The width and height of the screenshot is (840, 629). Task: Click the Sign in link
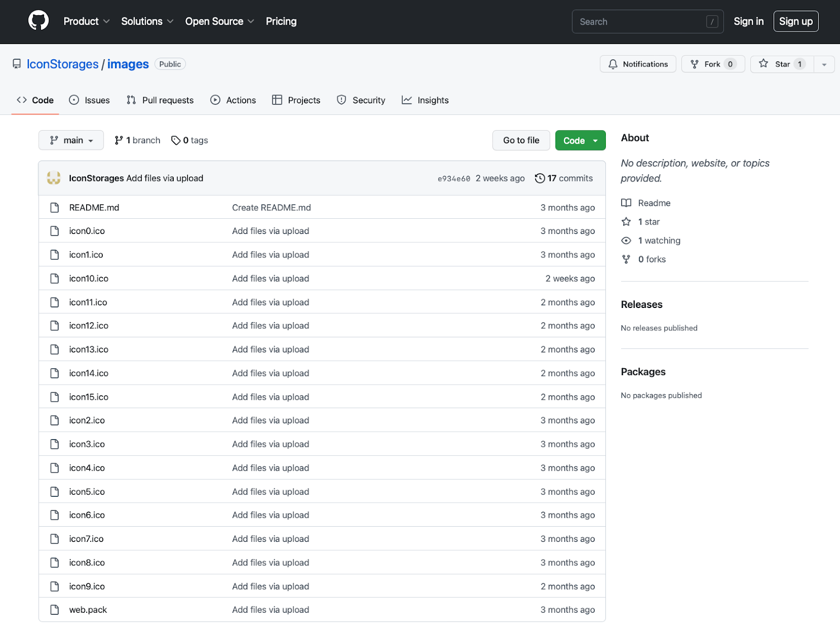[x=749, y=22]
